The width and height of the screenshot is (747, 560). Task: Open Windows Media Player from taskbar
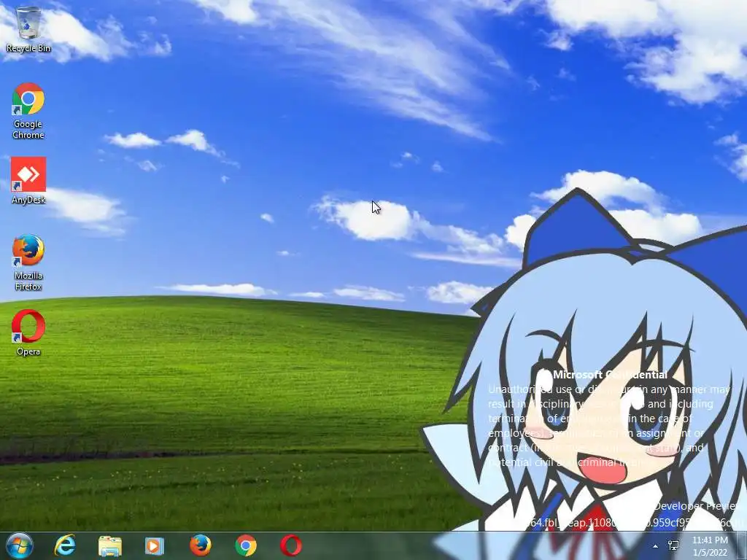coord(155,545)
